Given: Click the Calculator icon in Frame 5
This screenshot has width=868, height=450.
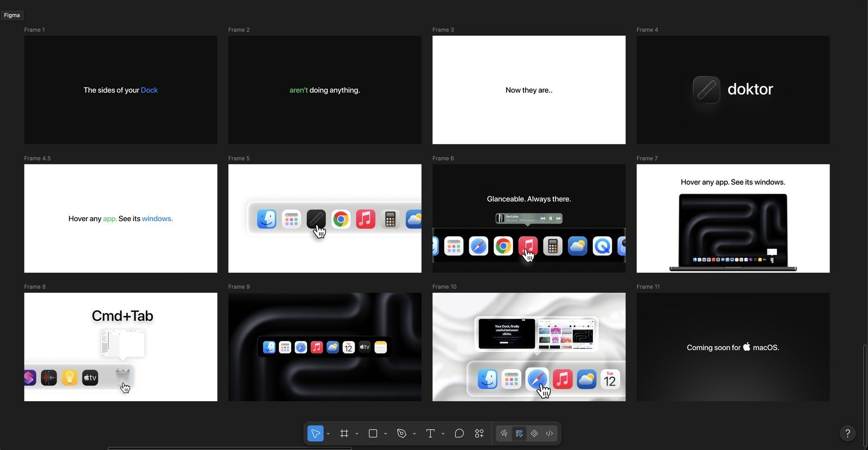Looking at the screenshot, I should click(390, 219).
